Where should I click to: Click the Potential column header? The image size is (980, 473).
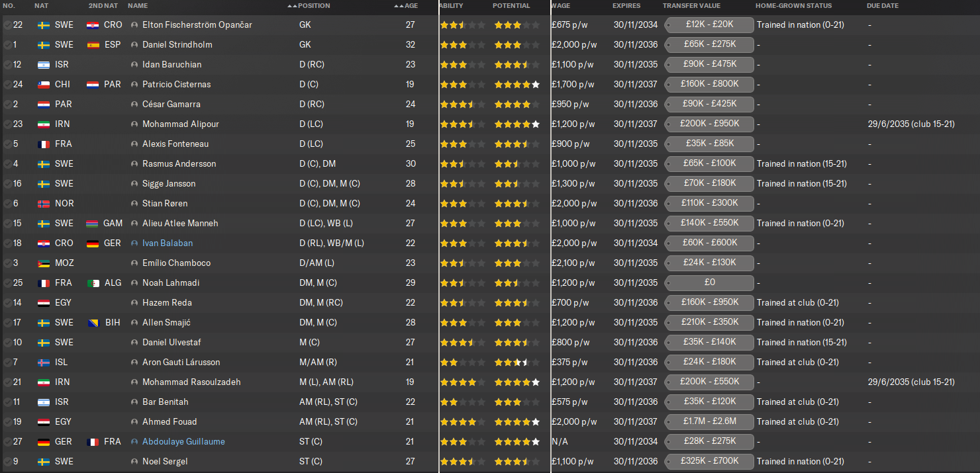point(511,6)
